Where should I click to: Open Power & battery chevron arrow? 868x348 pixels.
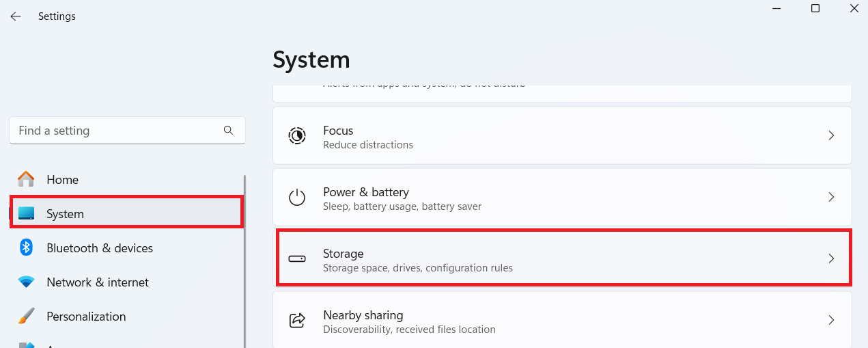(831, 197)
